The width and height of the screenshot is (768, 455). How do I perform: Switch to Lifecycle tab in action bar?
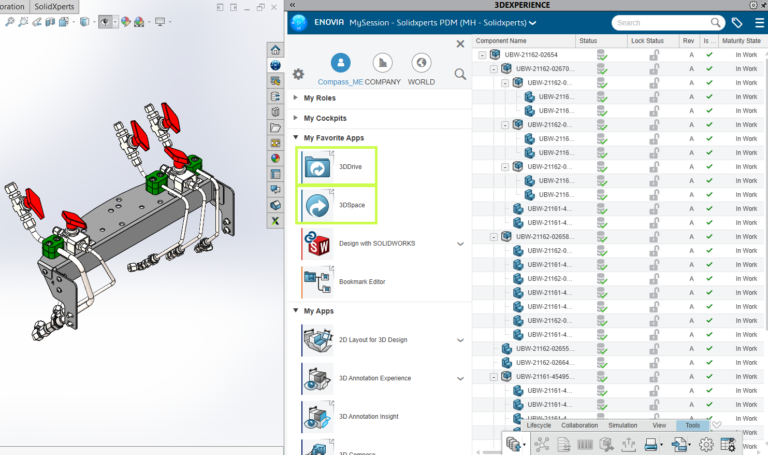pyautogui.click(x=538, y=426)
